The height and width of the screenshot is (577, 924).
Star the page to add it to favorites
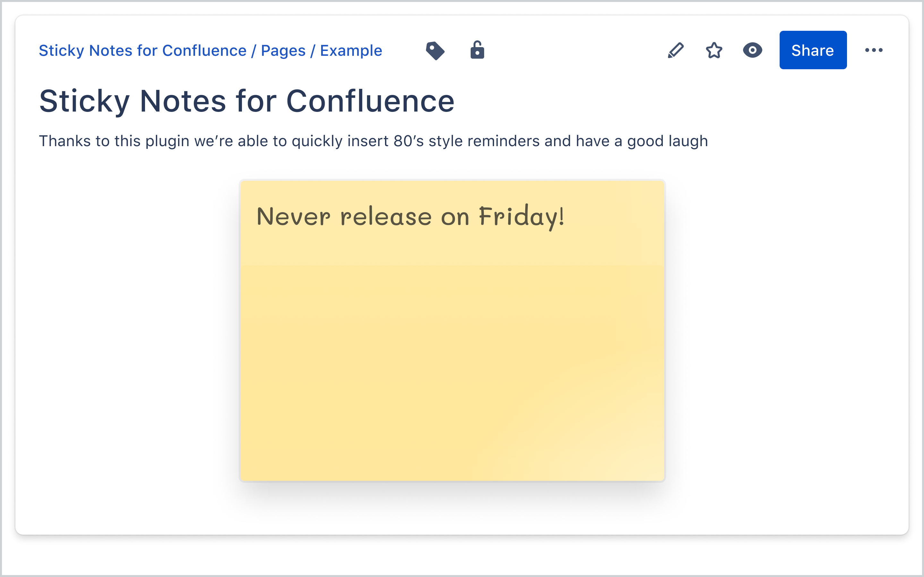(713, 50)
